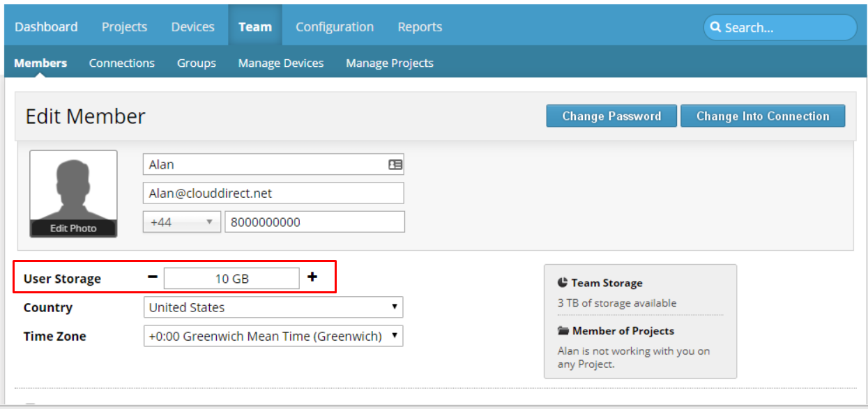Image resolution: width=868 pixels, height=409 pixels.
Task: Open the +44 country code dropdown
Action: [181, 222]
